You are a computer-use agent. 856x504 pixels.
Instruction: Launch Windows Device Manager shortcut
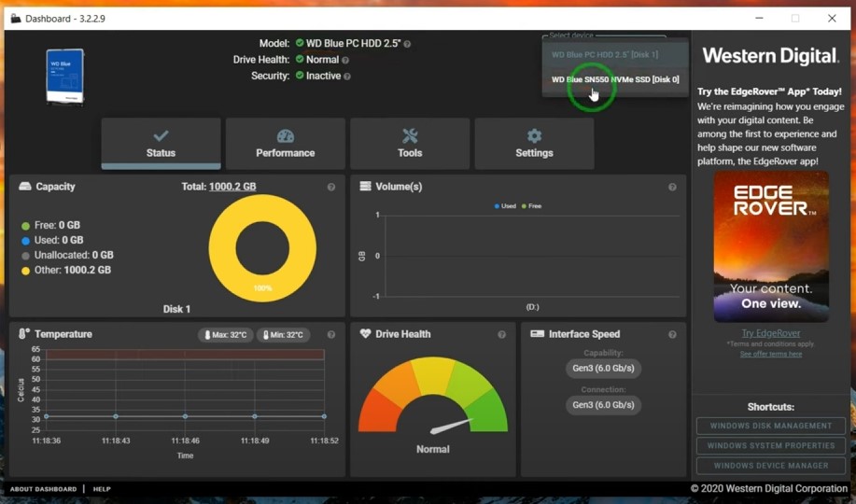click(x=770, y=466)
